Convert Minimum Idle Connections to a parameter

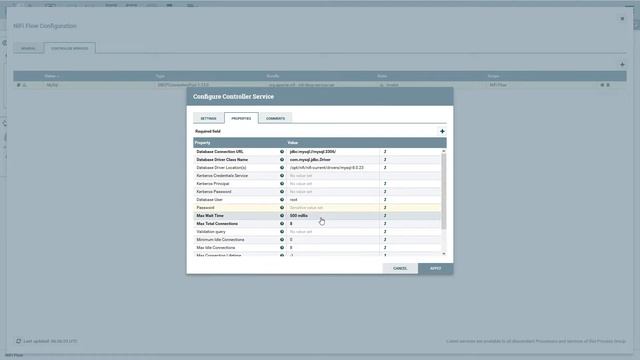point(385,240)
